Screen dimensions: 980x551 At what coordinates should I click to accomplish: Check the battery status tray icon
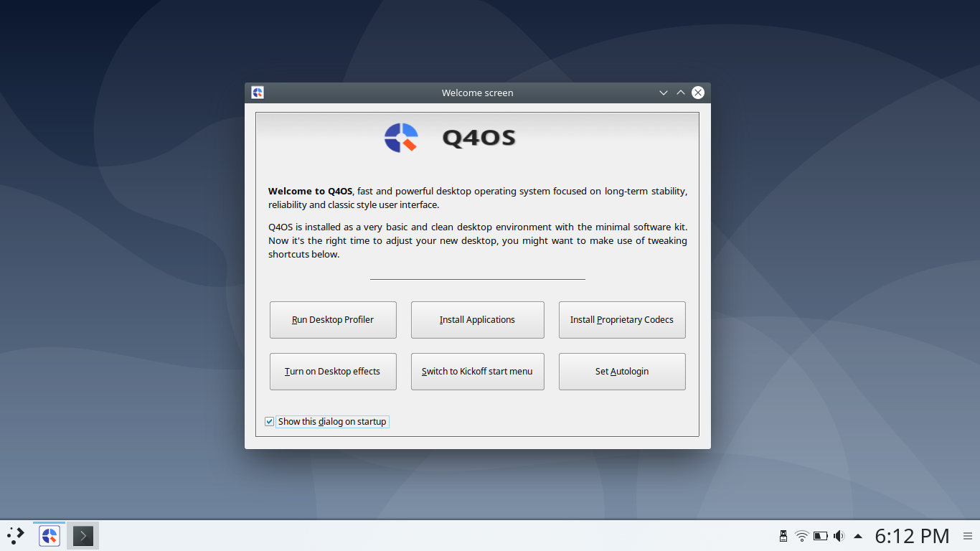(x=821, y=536)
